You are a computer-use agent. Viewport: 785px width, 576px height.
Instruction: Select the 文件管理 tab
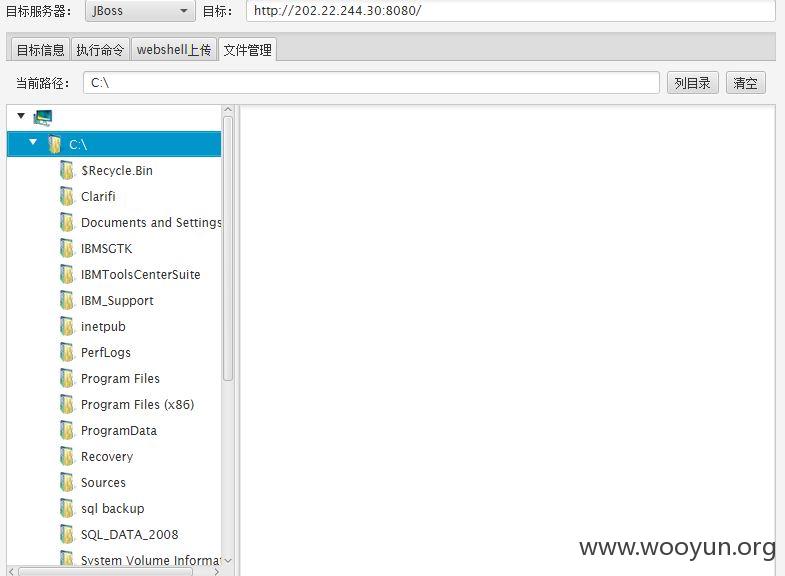(x=247, y=50)
